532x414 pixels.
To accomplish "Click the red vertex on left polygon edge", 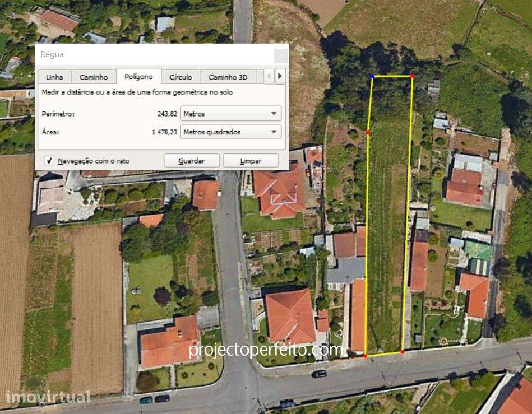I will (x=368, y=133).
